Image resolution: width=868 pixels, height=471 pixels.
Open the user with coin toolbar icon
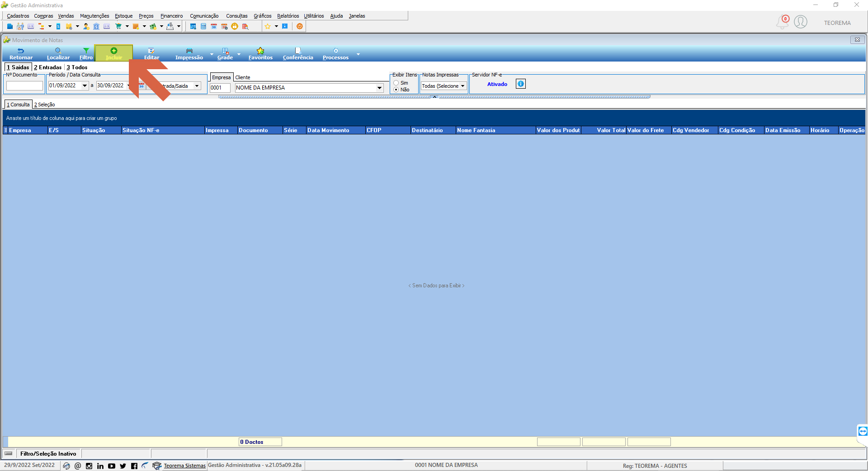tap(86, 26)
